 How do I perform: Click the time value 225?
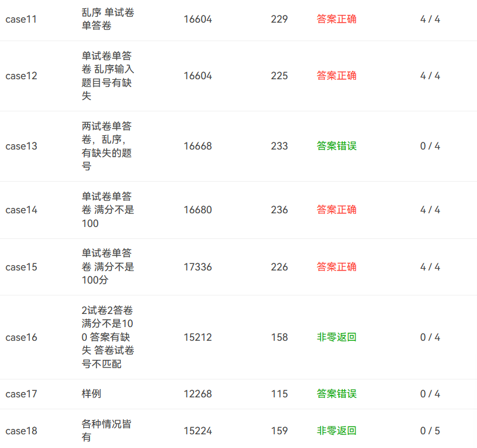coord(279,76)
